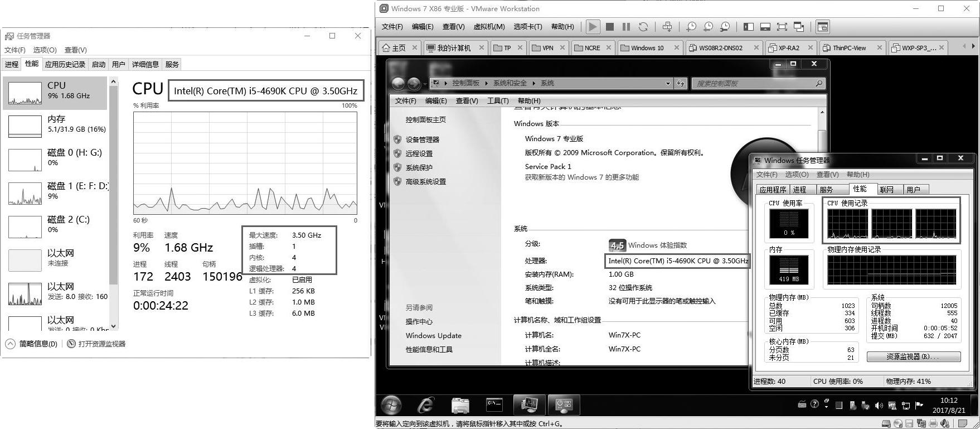This screenshot has height=429, width=980.
Task: Expand the Control Panel address bar dropdown arrow
Action: click(668, 84)
